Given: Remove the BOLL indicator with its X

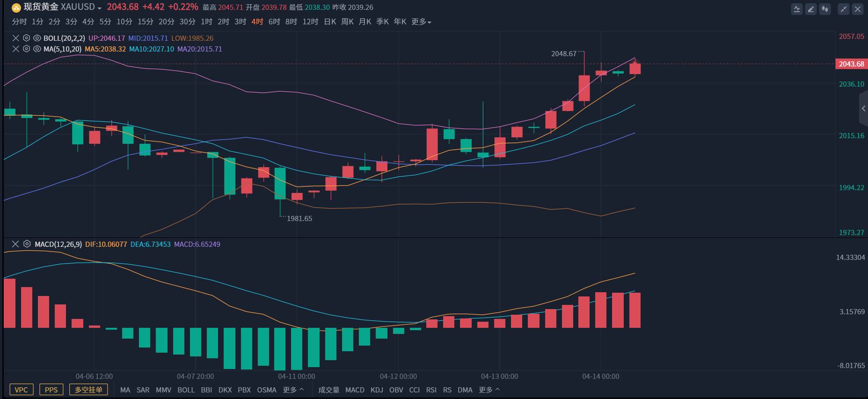Looking at the screenshot, I should pos(15,38).
